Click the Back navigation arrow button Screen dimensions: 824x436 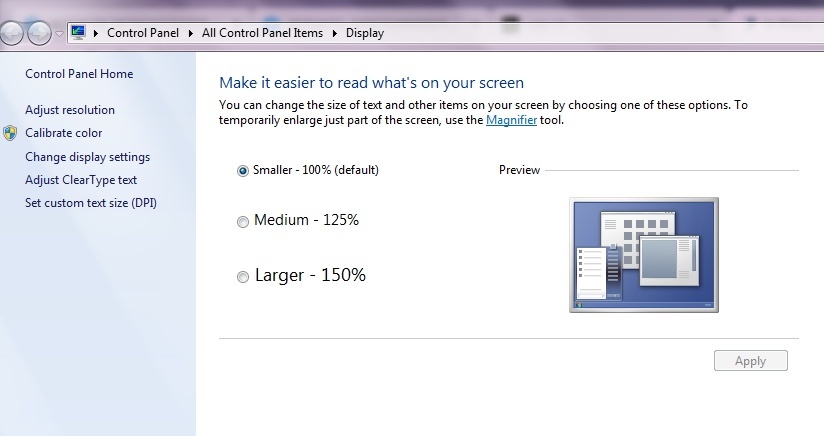12,33
